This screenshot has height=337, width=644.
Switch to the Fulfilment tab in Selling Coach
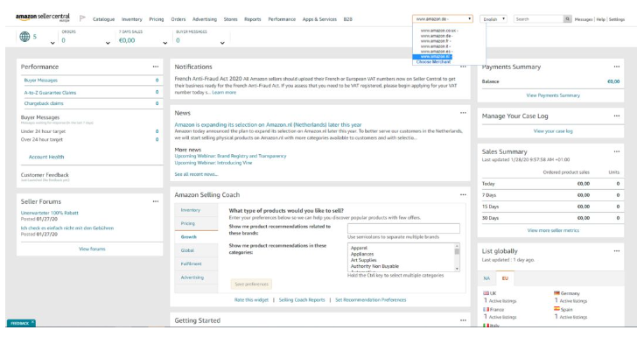tap(196, 263)
